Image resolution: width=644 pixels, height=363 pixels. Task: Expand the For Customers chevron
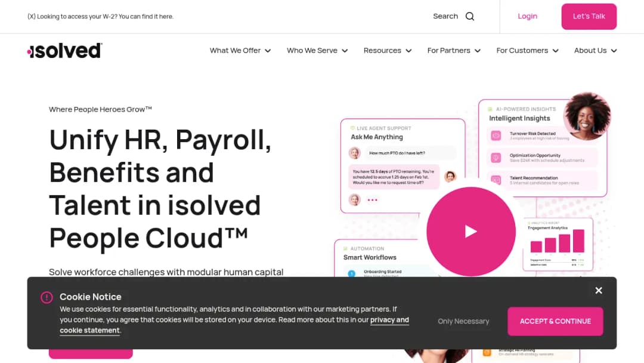(x=556, y=51)
